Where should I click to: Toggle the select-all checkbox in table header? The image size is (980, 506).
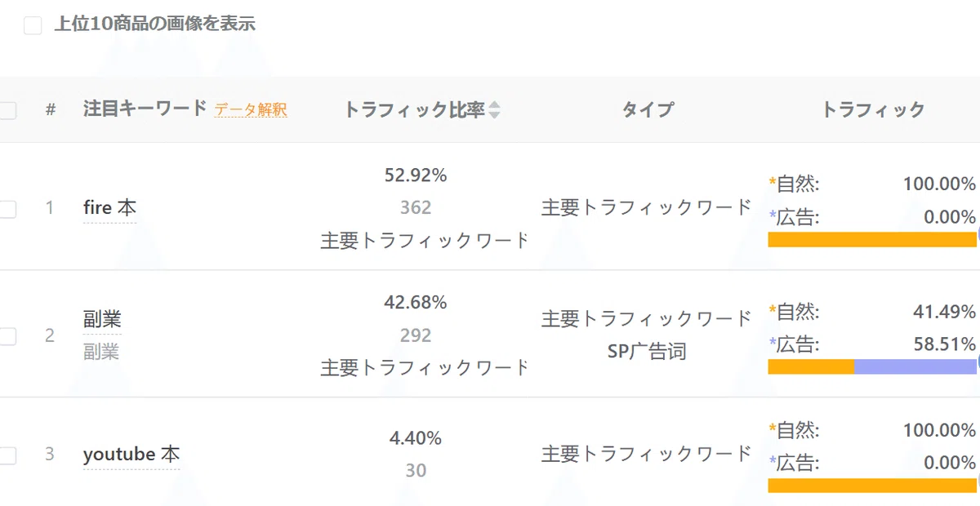pos(7,110)
